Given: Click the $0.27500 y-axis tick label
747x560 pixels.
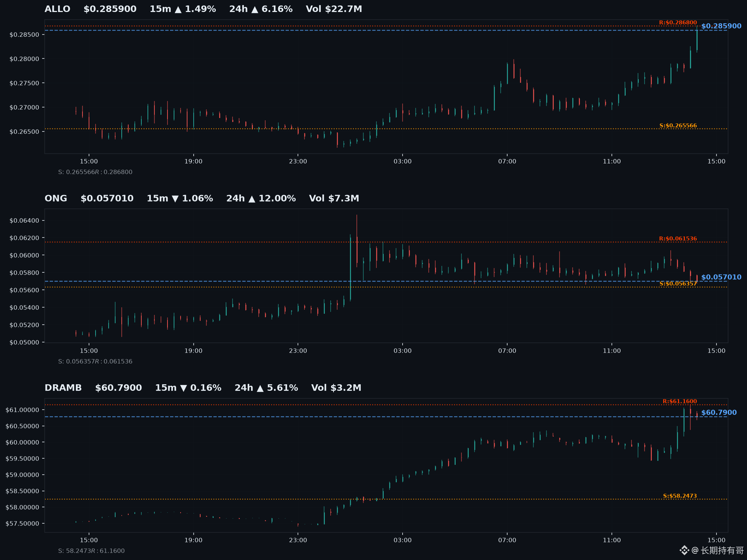Looking at the screenshot, I should tap(24, 83).
